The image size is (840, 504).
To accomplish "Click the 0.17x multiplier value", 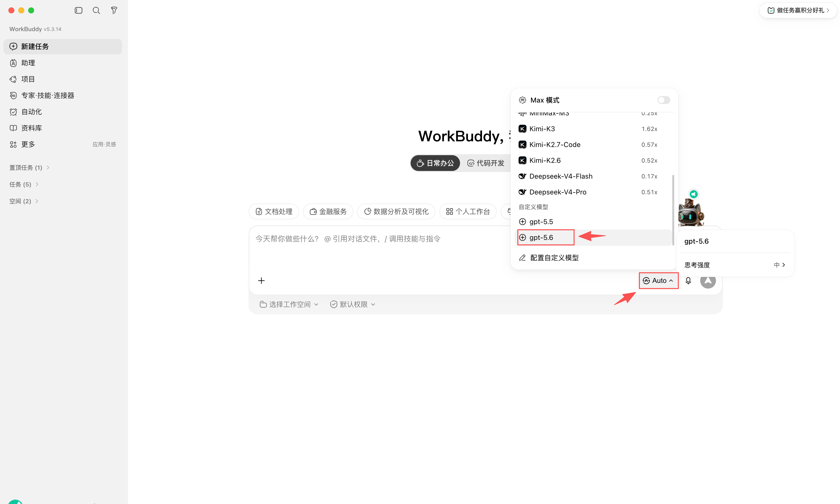I will coord(649,176).
